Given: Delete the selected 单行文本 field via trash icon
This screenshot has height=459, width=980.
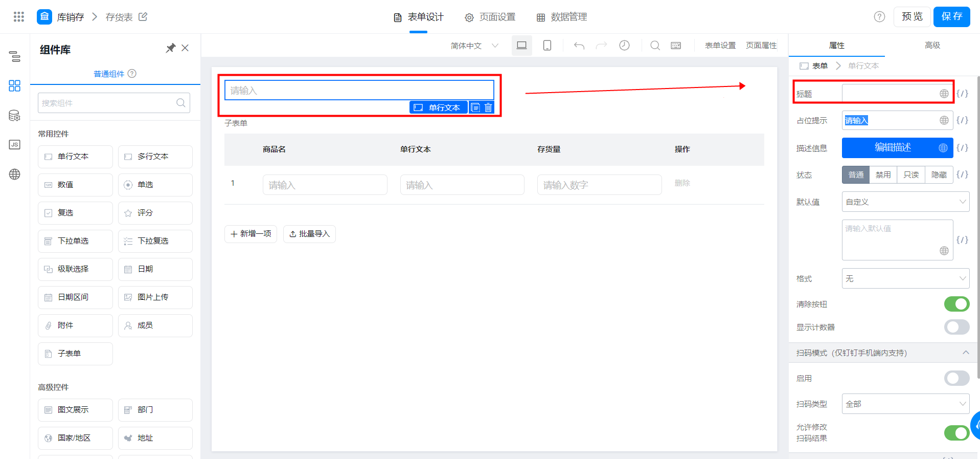Looking at the screenshot, I should [x=488, y=107].
